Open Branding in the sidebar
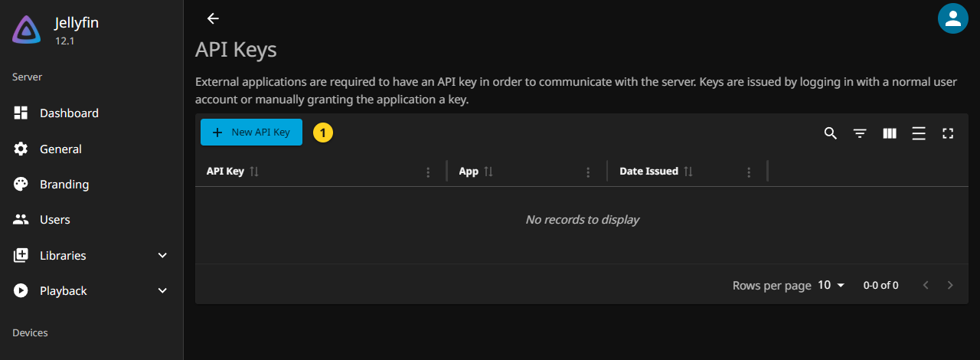The width and height of the screenshot is (980, 360). click(x=91, y=184)
